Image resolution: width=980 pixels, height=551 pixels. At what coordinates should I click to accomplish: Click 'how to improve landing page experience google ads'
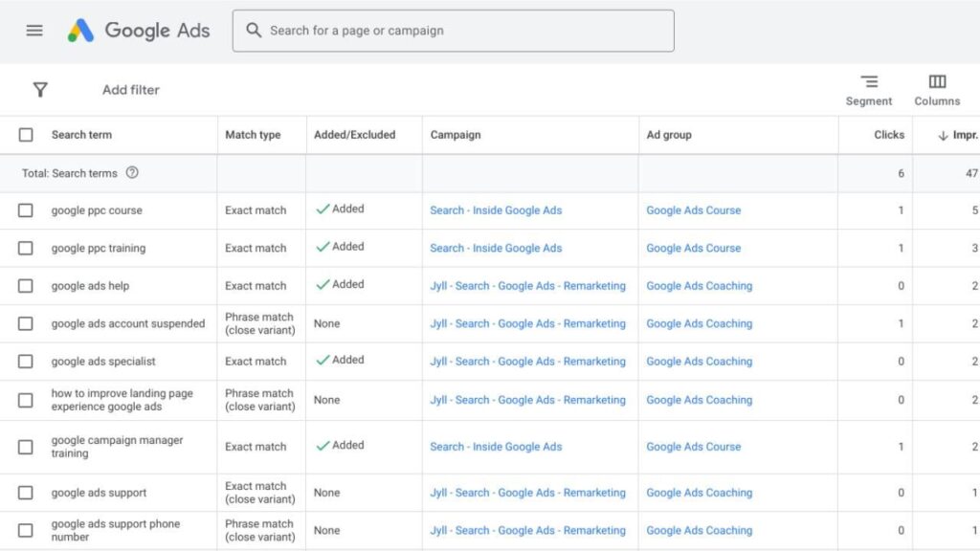coord(122,401)
